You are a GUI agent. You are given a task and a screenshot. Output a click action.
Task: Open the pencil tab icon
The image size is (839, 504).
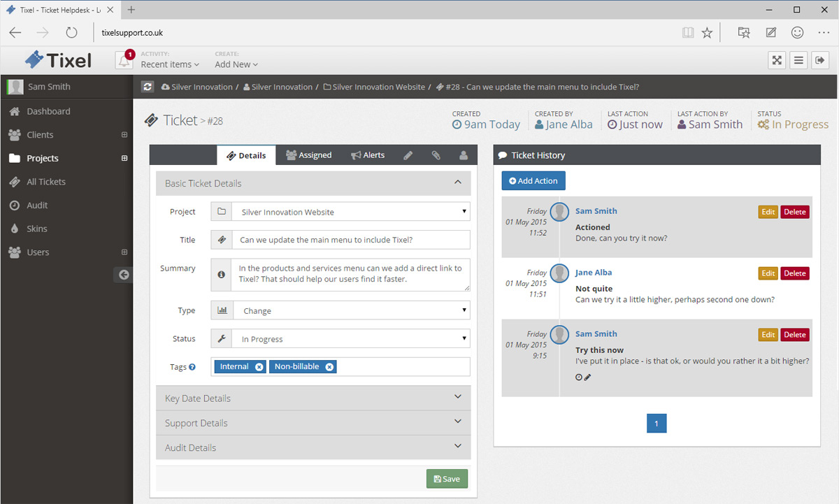tap(408, 155)
